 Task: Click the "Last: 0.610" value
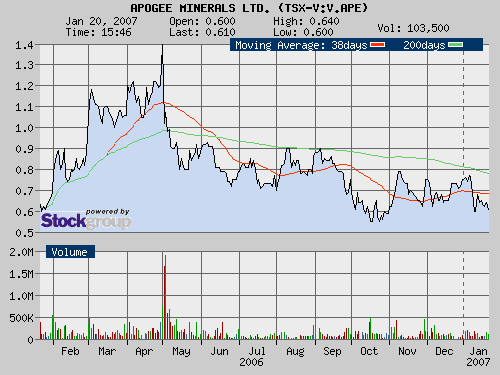tap(202, 32)
